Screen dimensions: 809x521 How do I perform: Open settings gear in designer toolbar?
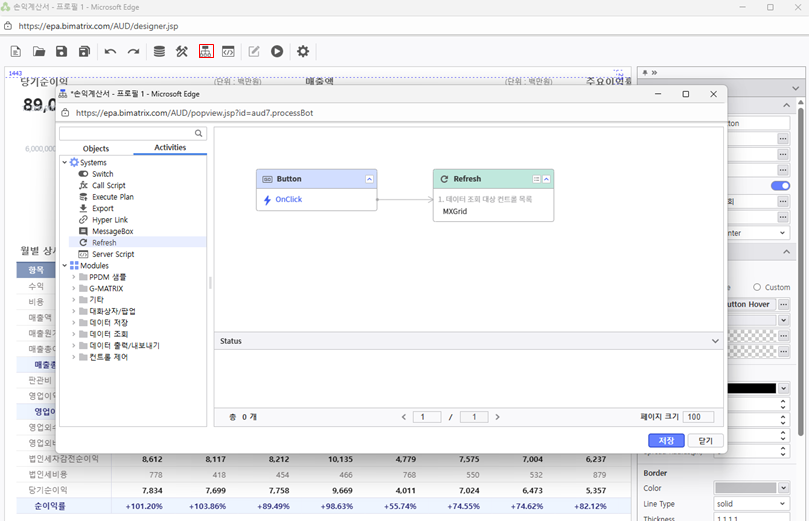pos(303,51)
